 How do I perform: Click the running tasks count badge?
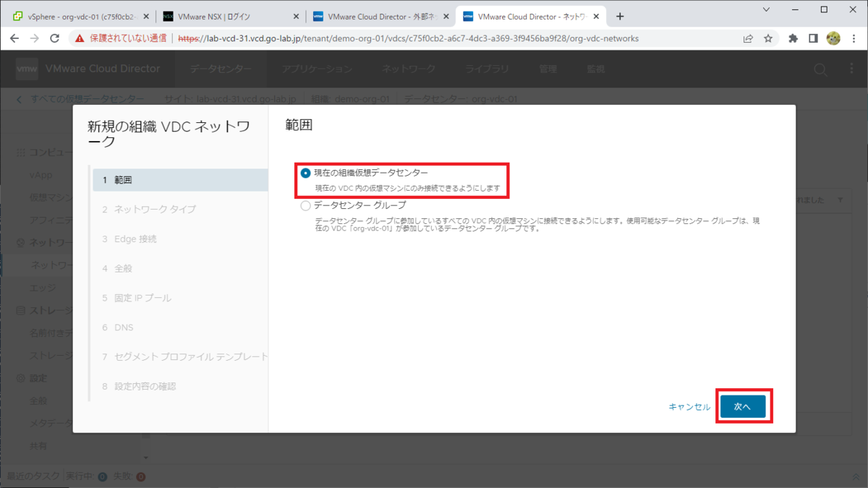tap(102, 476)
